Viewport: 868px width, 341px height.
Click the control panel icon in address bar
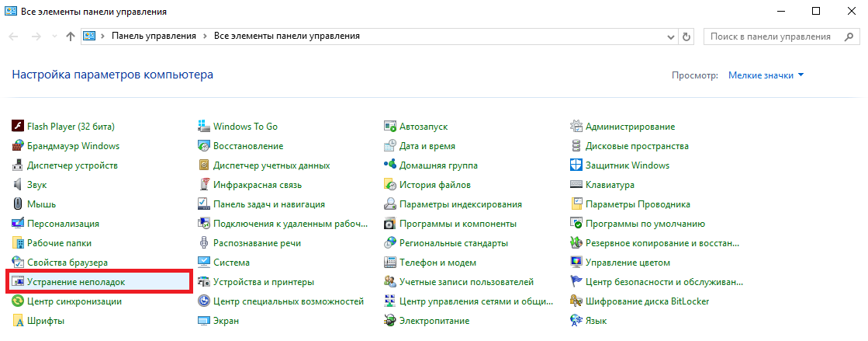click(89, 36)
